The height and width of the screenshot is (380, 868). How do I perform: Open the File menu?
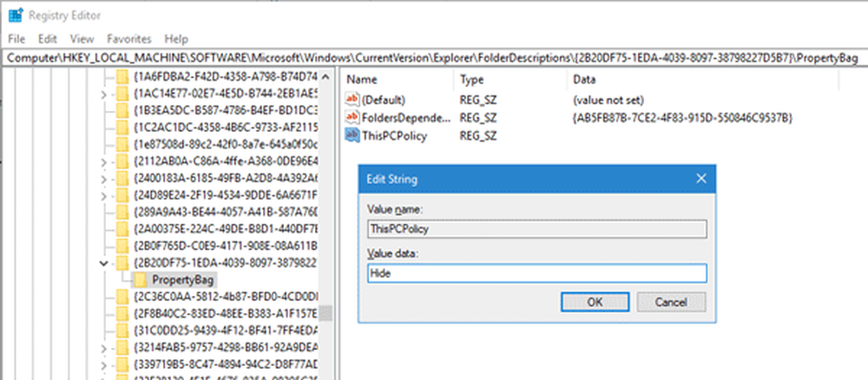click(16, 39)
